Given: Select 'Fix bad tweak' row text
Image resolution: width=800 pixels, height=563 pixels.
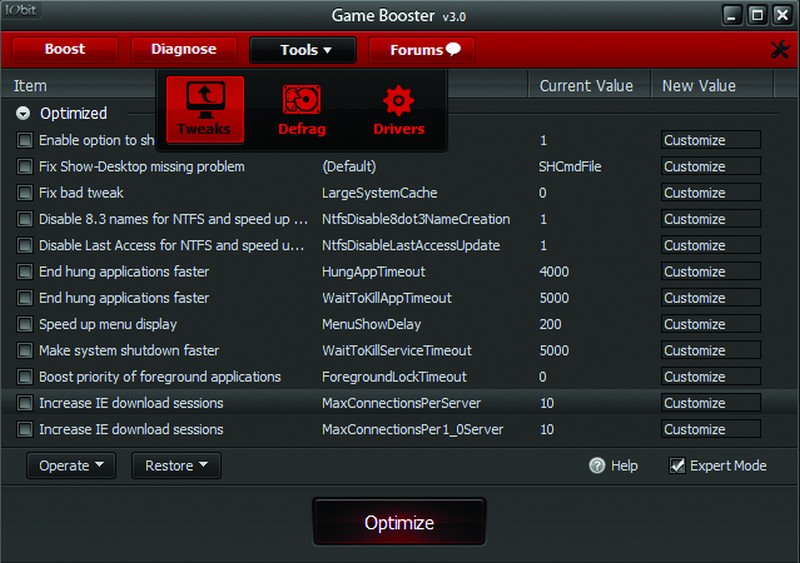Looking at the screenshot, I should tap(81, 192).
